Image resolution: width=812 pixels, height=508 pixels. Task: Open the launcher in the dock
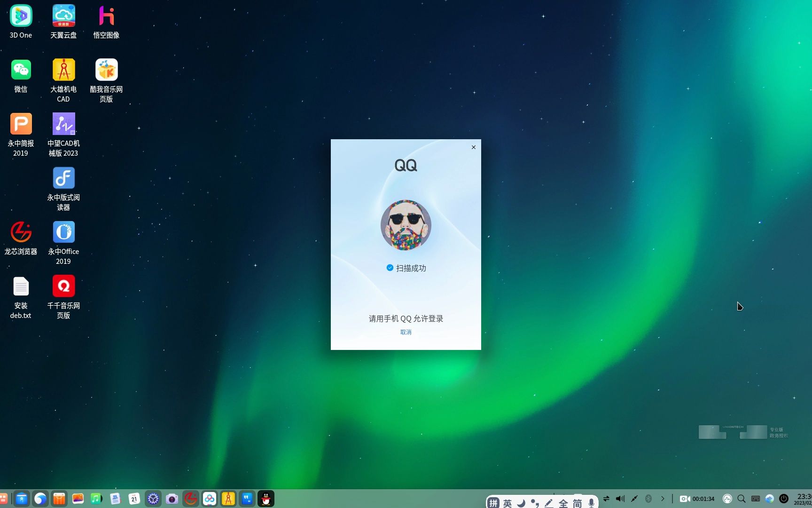click(3, 499)
